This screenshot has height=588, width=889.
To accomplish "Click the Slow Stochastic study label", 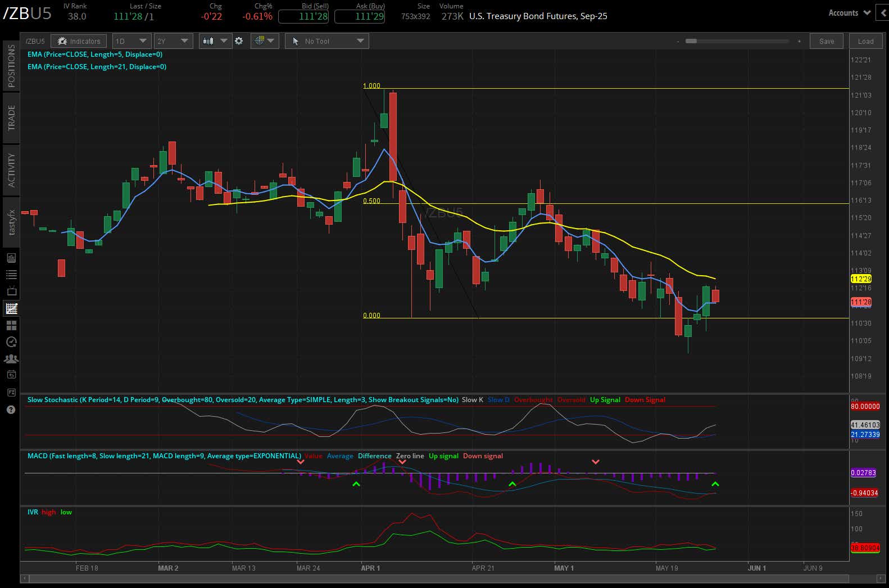I will 243,400.
